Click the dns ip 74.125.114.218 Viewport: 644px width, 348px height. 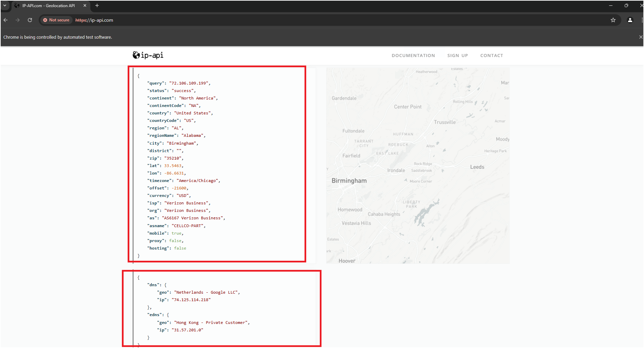[x=191, y=300]
